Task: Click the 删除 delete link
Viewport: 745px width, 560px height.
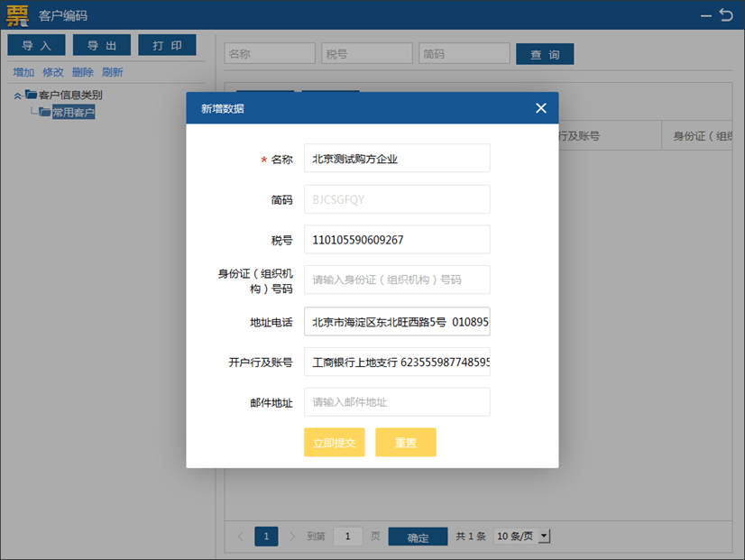Action: tap(82, 72)
